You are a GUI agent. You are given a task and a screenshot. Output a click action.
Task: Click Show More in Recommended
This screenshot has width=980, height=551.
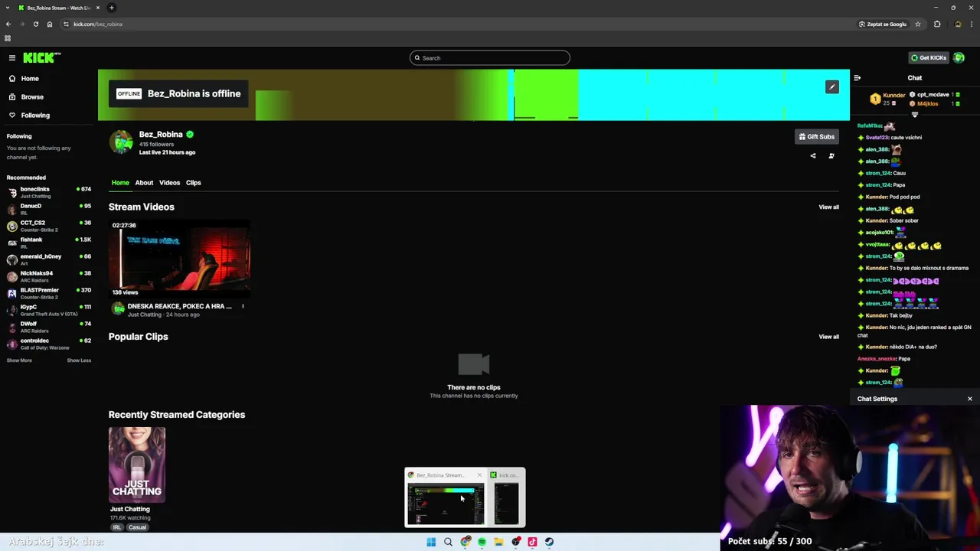(19, 360)
